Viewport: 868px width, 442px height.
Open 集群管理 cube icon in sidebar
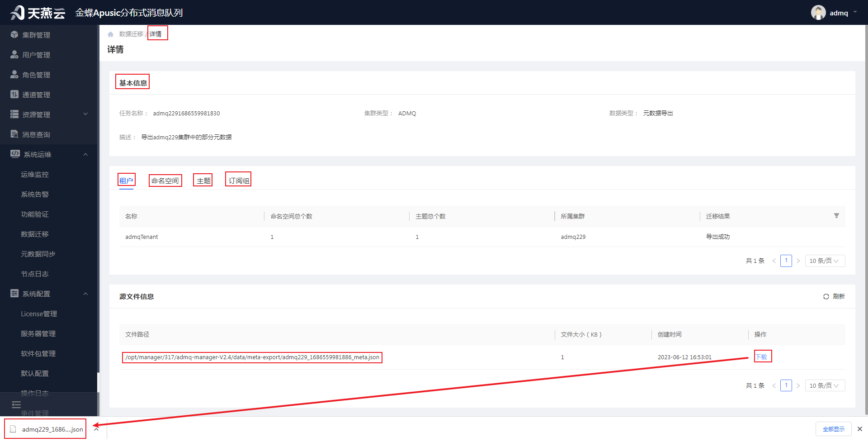point(14,35)
